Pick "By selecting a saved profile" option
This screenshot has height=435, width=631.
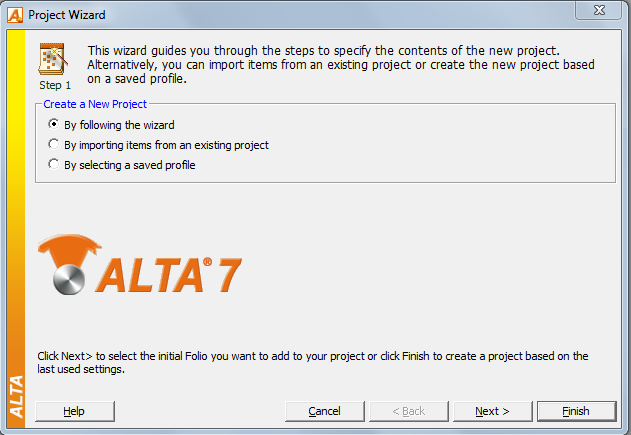point(54,165)
